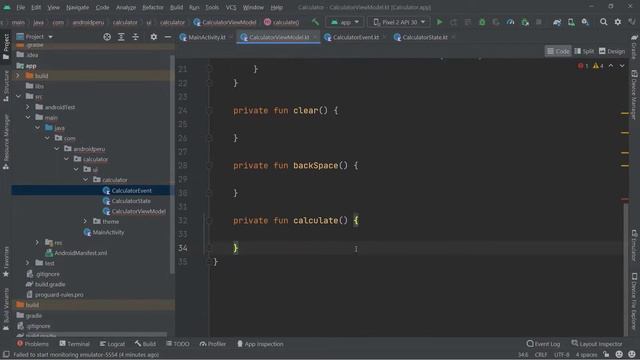
Task: Switch editor to Split view
Action: tap(584, 51)
